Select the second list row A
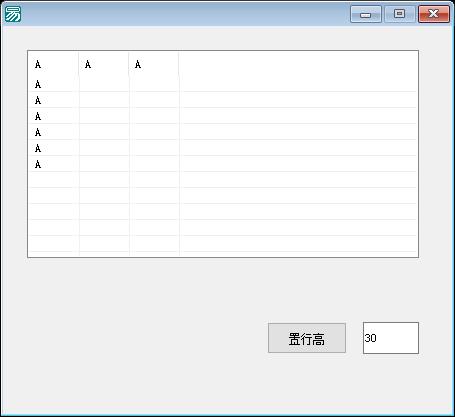Image resolution: width=455 pixels, height=417 pixels. tap(222, 100)
